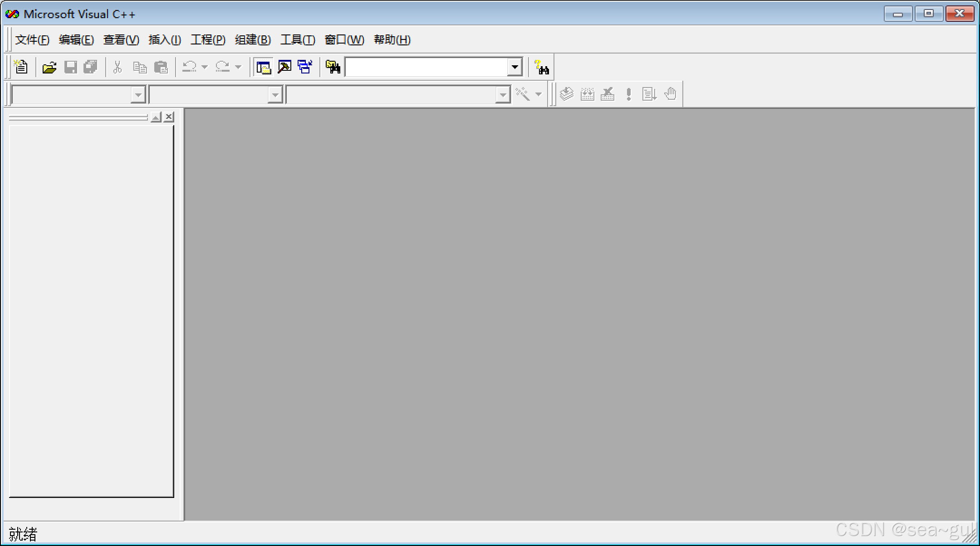Open the 帮助(H) menu
The image size is (980, 546).
click(392, 40)
